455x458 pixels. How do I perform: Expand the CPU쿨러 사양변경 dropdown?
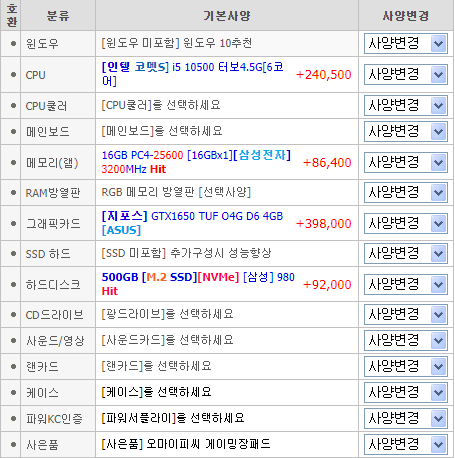coord(405,106)
